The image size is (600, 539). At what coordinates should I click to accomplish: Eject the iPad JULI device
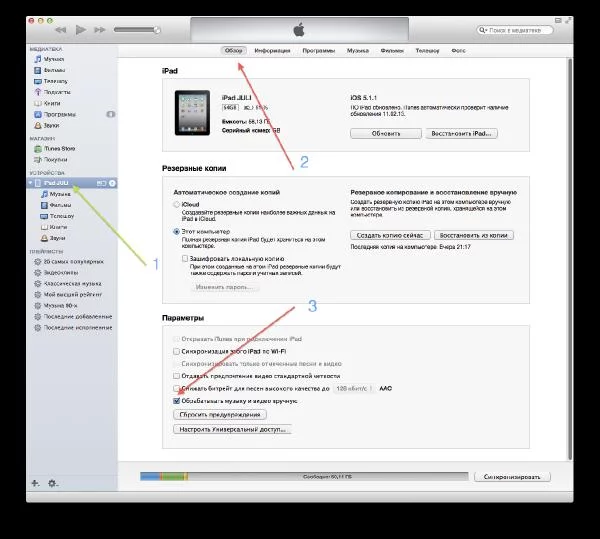112,183
